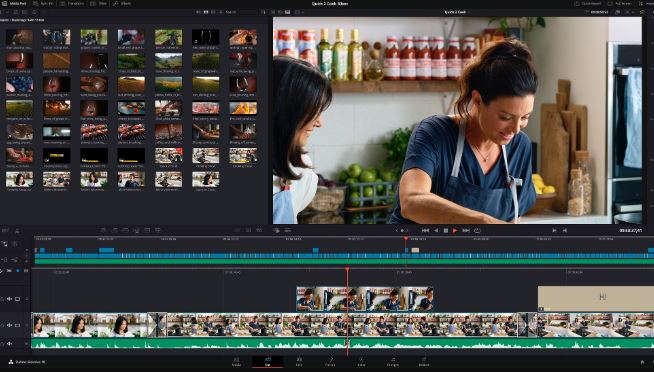654x372 pixels.
Task: Click the lower timeline playhead handle
Action: click(x=347, y=270)
